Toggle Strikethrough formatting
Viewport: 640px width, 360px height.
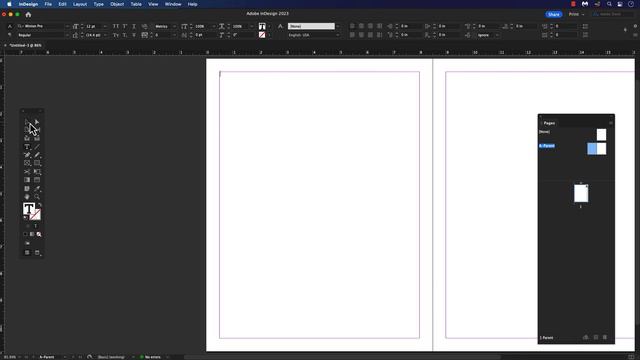134,35
